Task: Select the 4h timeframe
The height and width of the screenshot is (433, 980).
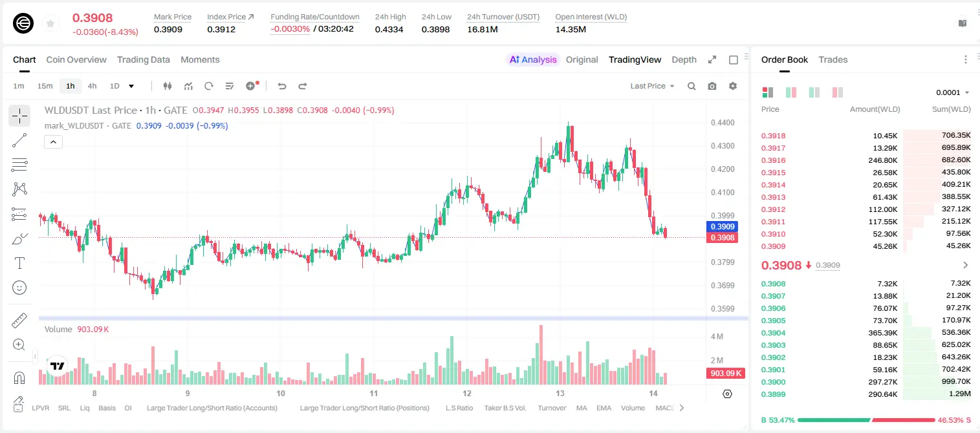Action: tap(92, 86)
